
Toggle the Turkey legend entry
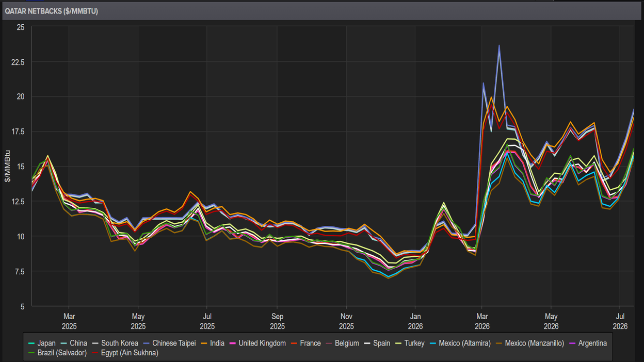point(409,343)
